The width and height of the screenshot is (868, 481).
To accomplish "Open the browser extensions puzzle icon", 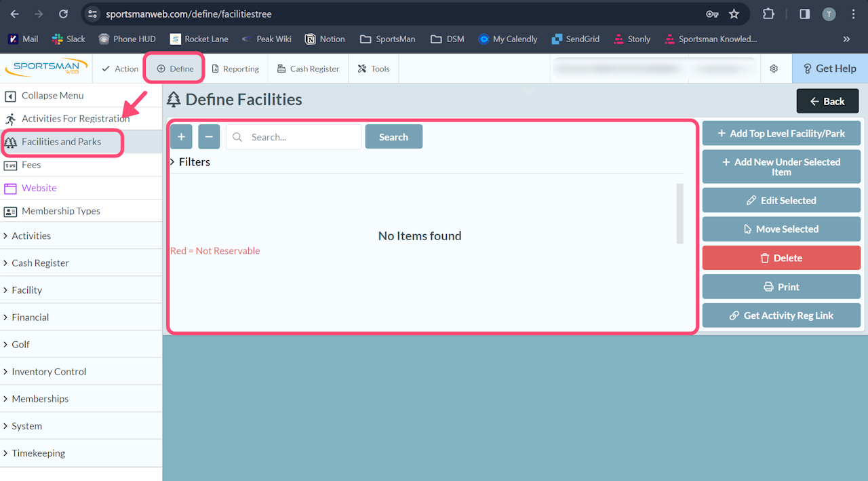I will [768, 14].
